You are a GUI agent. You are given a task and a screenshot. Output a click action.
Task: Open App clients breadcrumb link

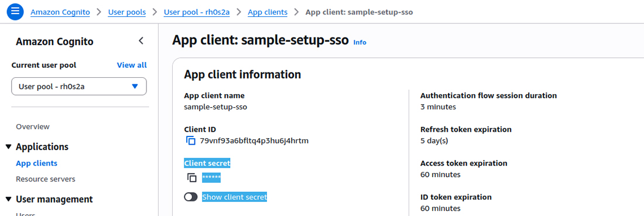click(x=268, y=12)
